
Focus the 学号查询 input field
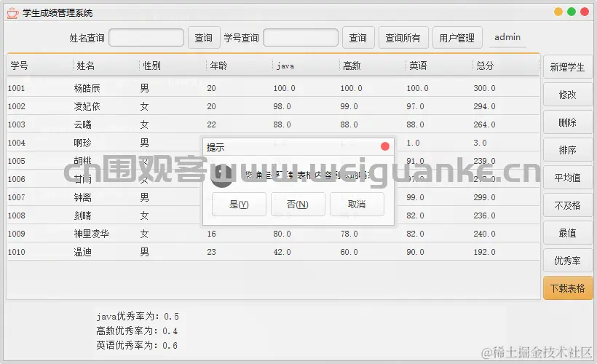click(301, 38)
